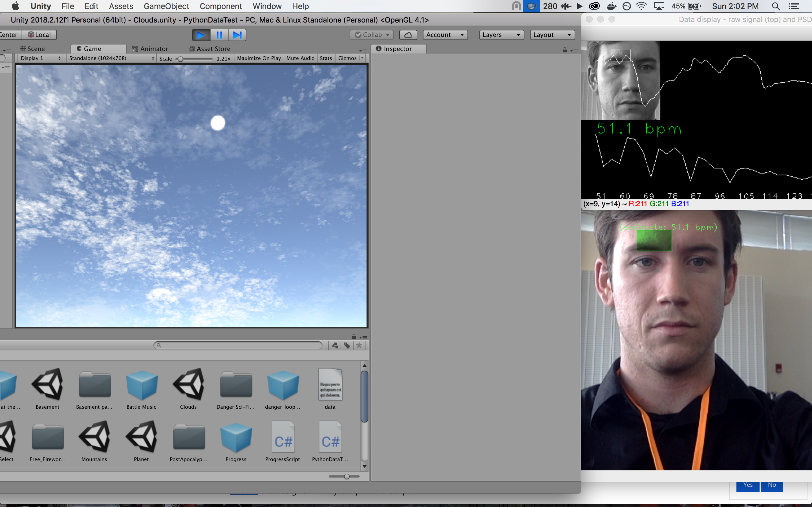
Task: Expand the Layout dropdown
Action: [552, 35]
